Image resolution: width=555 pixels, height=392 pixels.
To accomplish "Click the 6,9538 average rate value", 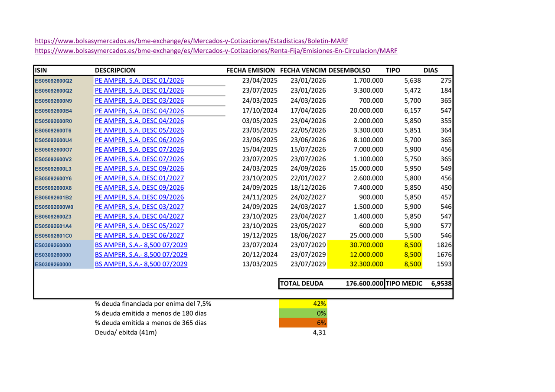I will (x=442, y=284).
